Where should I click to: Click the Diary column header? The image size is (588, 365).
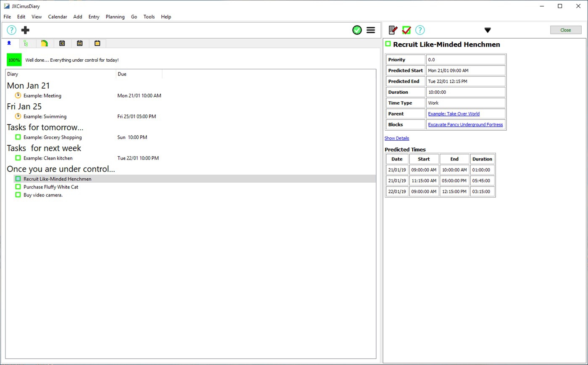pos(61,74)
